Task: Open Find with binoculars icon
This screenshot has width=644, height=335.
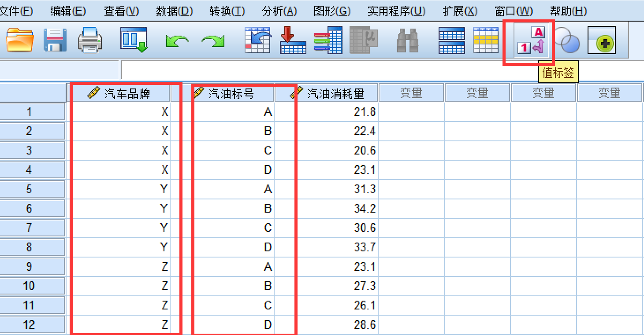Action: (408, 40)
